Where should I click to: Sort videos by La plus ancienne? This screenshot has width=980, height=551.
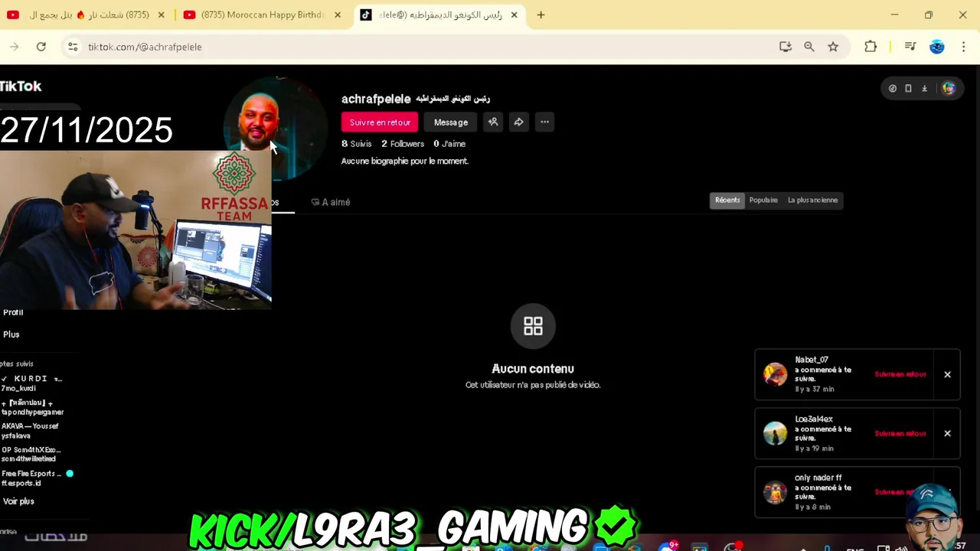812,201
